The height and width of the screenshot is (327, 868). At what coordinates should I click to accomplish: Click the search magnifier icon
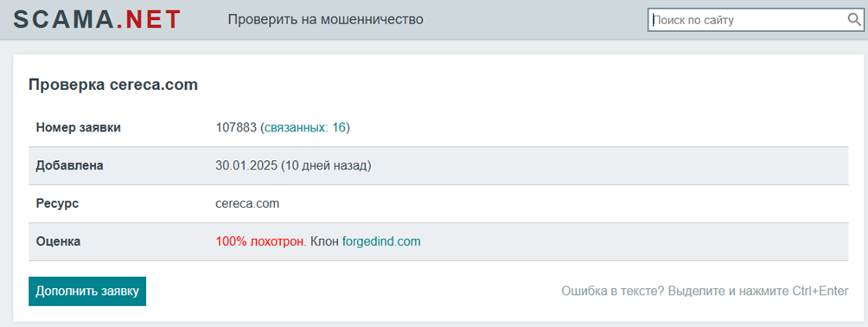tap(854, 20)
